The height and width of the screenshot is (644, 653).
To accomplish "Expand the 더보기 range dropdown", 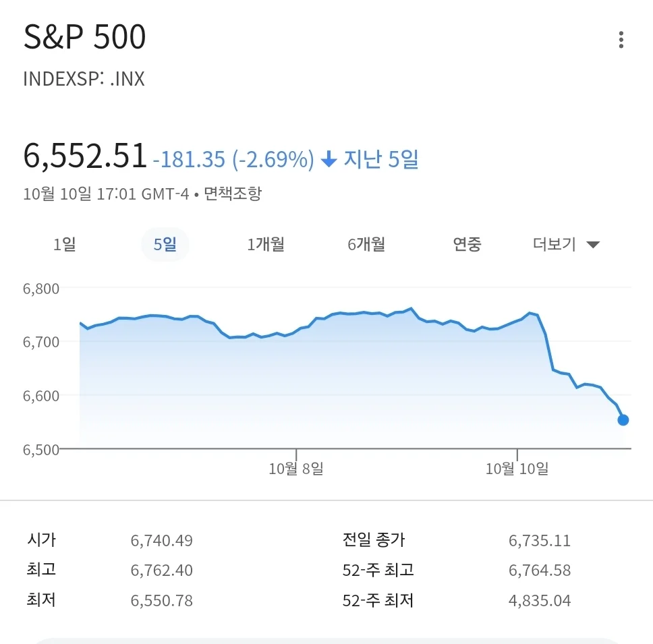I will 566,244.
